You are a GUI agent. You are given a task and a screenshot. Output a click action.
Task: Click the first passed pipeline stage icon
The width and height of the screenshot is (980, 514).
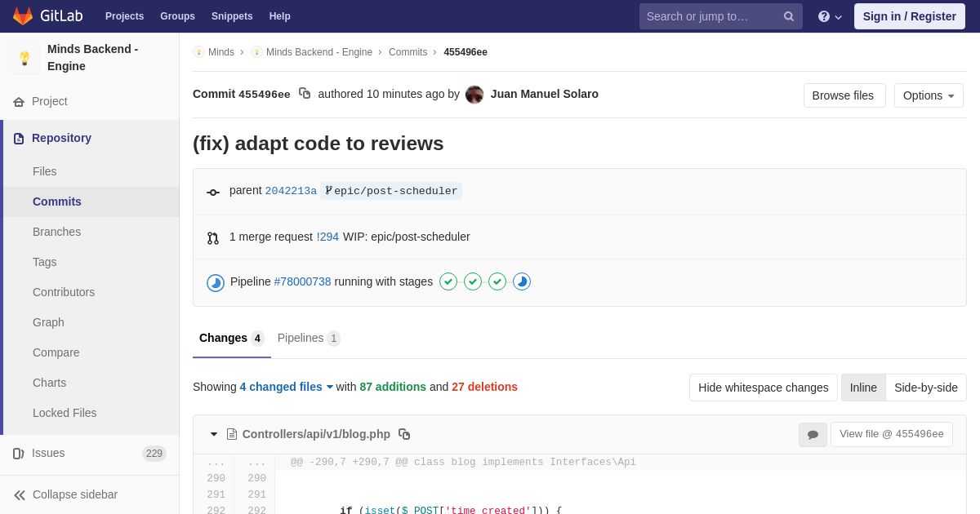click(448, 281)
